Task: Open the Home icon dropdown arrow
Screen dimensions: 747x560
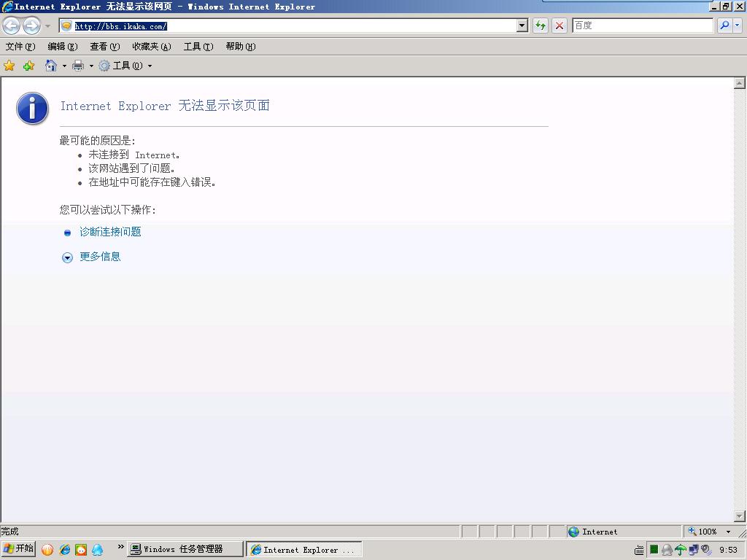Action: (64, 66)
